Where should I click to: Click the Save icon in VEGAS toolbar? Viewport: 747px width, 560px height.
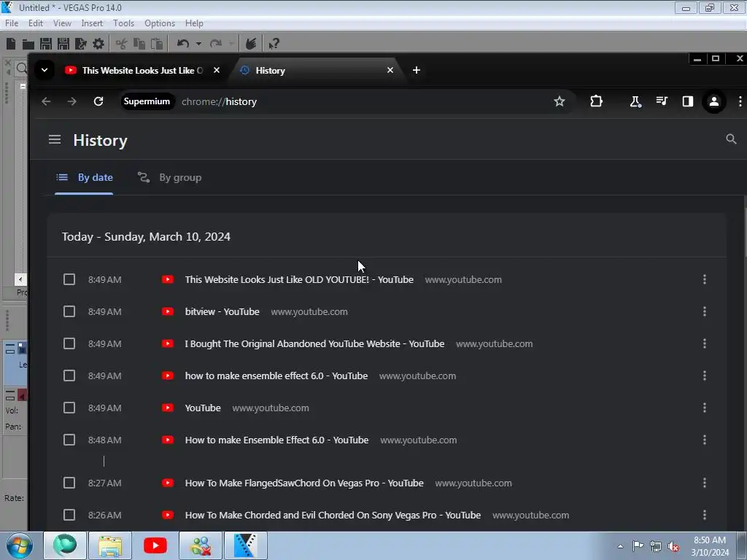click(x=46, y=44)
